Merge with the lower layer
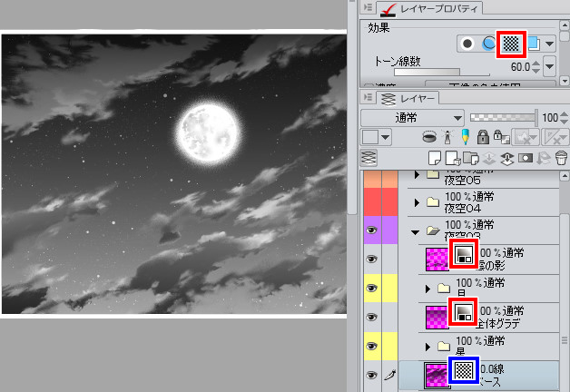Screen dimensions: 570x392 pos(507,159)
